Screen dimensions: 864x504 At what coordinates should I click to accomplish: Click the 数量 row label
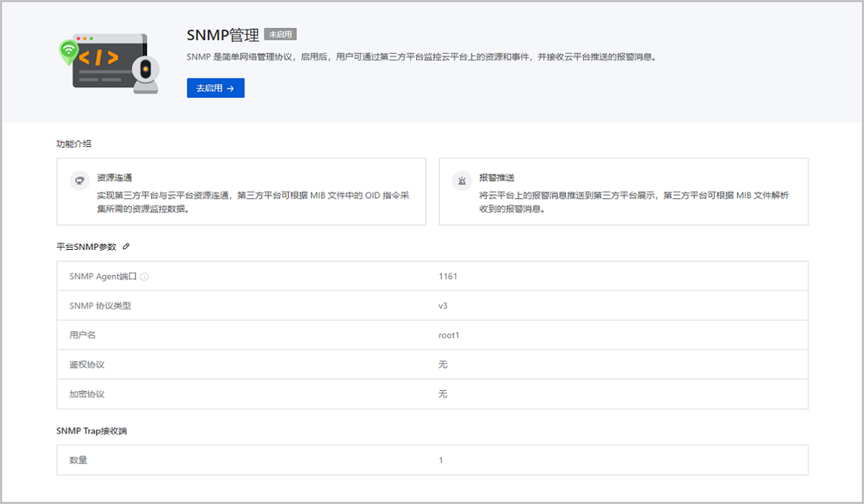[x=78, y=460]
